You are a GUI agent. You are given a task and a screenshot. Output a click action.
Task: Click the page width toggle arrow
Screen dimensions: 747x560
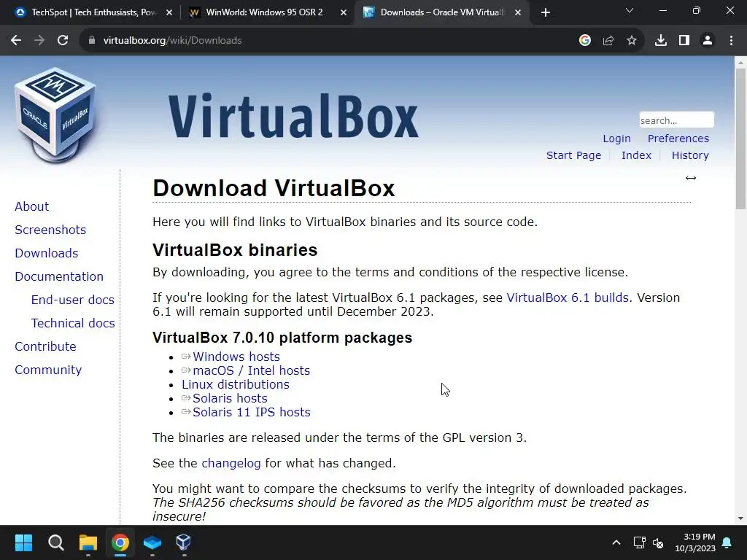691,178
